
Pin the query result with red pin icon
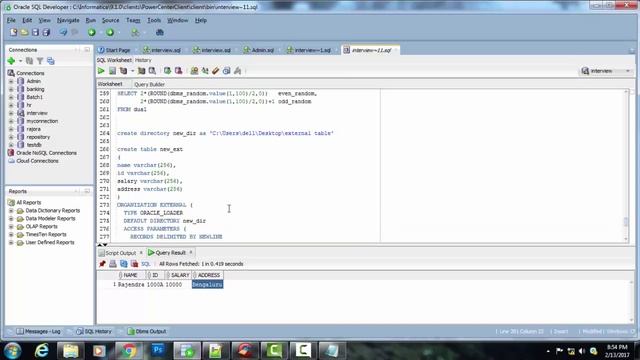[x=102, y=264]
